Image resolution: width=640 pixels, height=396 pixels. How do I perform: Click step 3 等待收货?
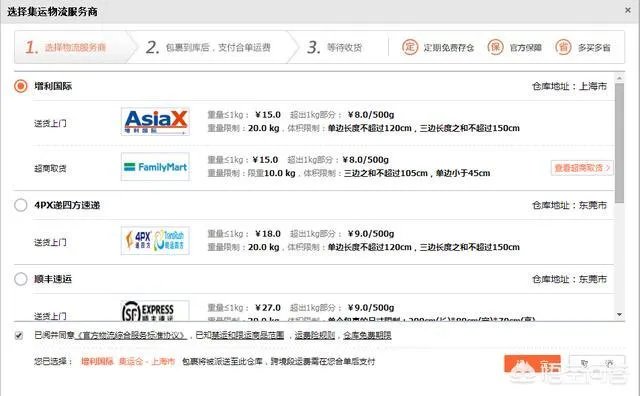coord(335,47)
